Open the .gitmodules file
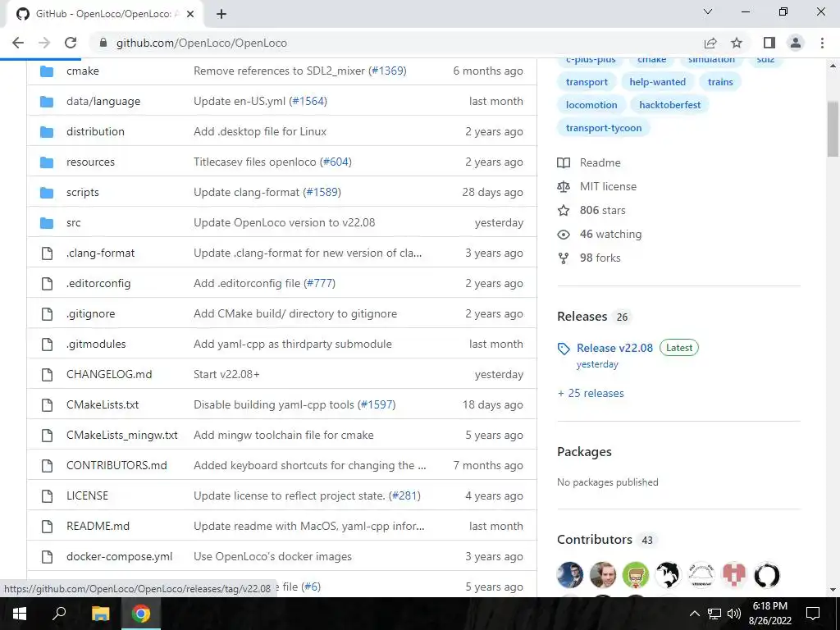Screen dimensions: 840x630 click(x=96, y=344)
